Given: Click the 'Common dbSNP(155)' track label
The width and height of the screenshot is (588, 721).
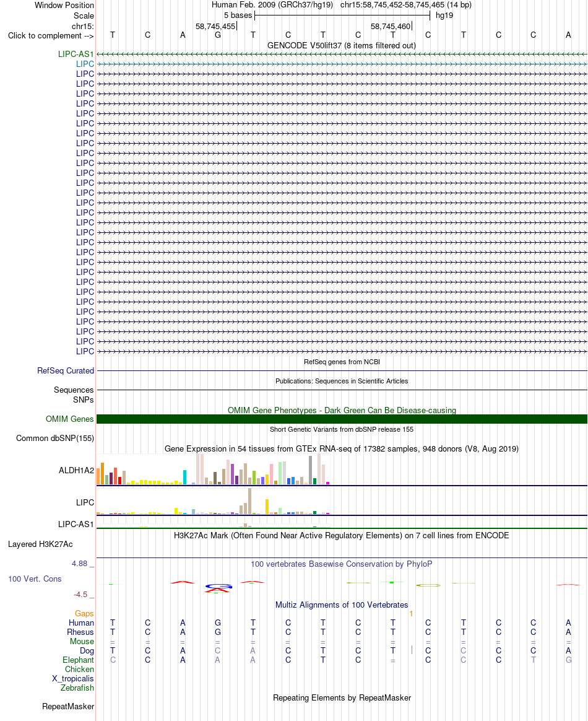Looking at the screenshot, I should (x=55, y=438).
